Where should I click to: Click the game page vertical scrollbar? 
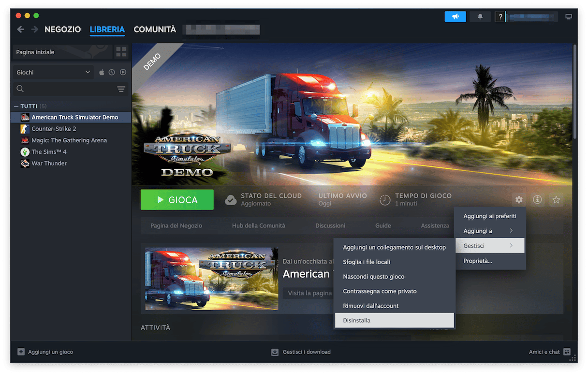[574, 92]
